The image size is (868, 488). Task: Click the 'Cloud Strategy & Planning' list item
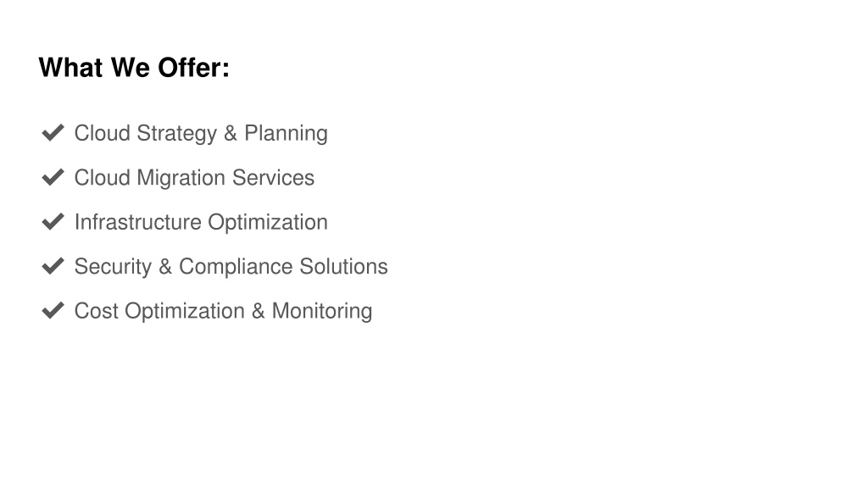coord(201,133)
